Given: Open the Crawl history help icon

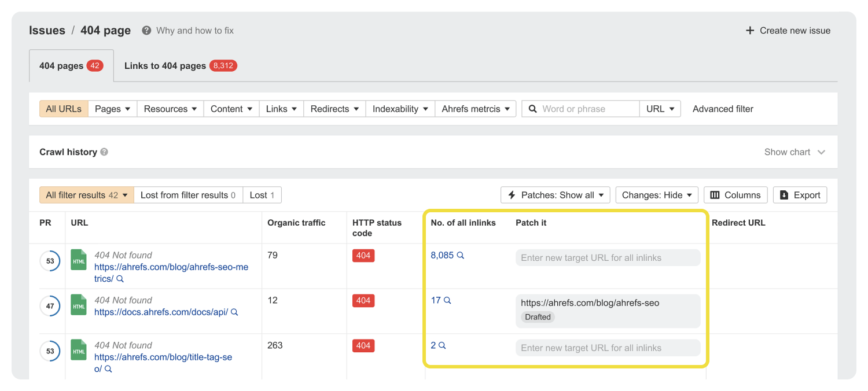Looking at the screenshot, I should tap(104, 152).
